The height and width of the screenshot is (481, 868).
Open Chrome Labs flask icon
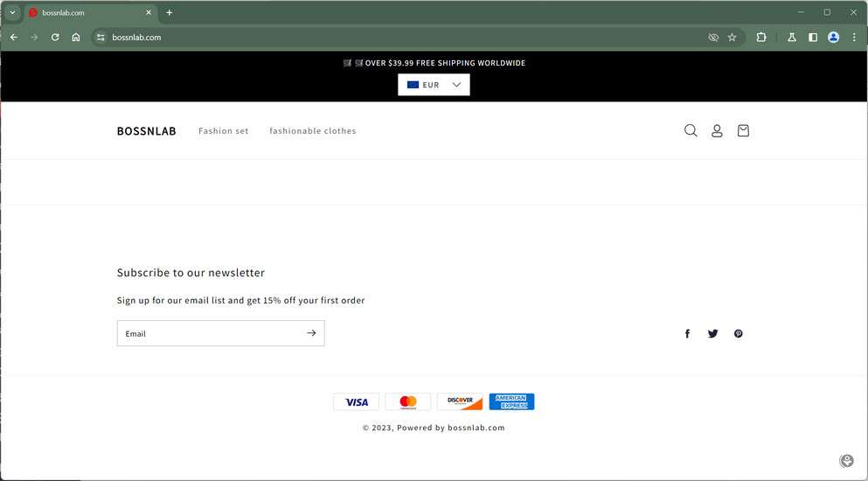coord(792,37)
